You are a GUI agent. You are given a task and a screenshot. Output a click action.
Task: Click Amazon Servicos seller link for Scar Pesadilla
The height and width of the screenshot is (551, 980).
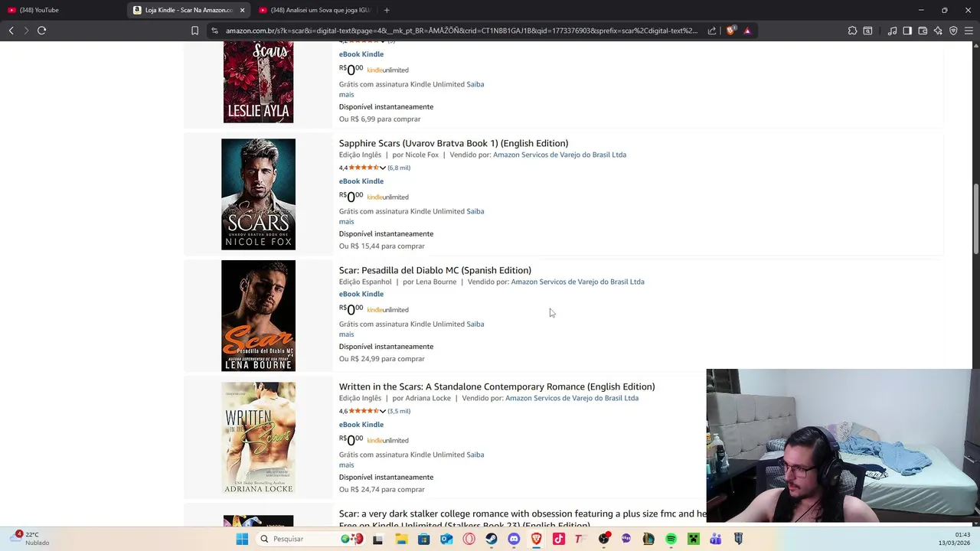(577, 282)
